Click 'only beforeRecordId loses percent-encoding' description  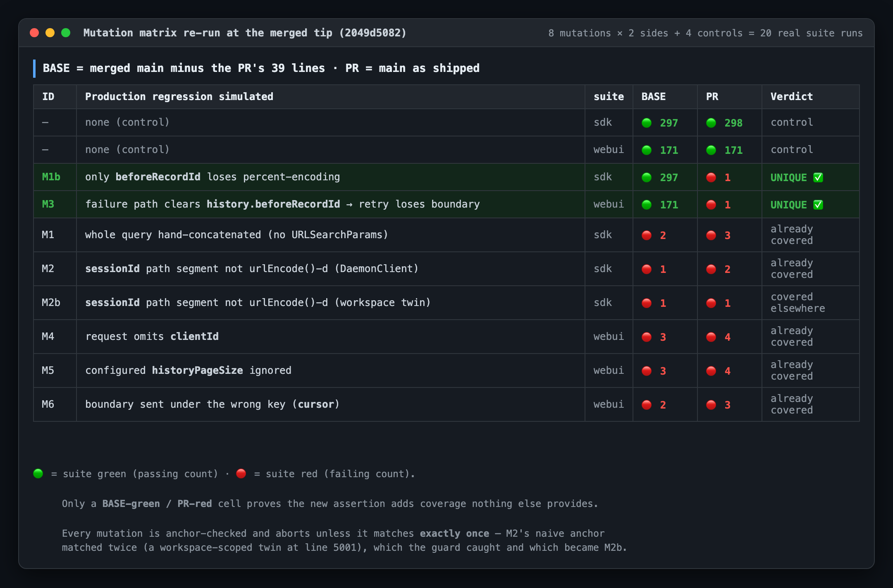(x=213, y=177)
